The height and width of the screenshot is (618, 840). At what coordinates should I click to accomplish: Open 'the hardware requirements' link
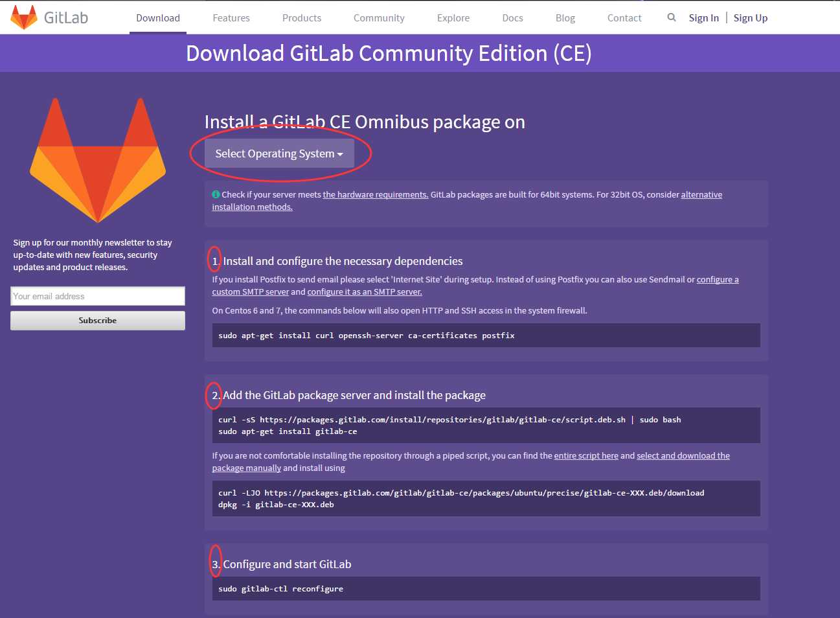click(x=376, y=194)
